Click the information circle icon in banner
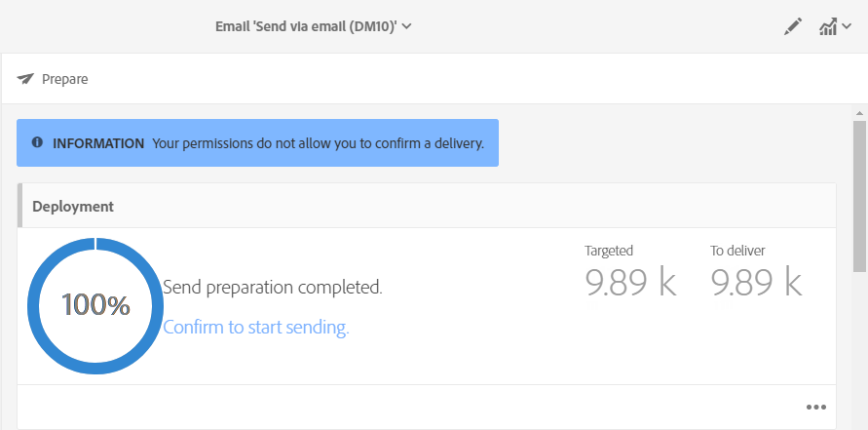This screenshot has width=868, height=430. click(x=37, y=142)
